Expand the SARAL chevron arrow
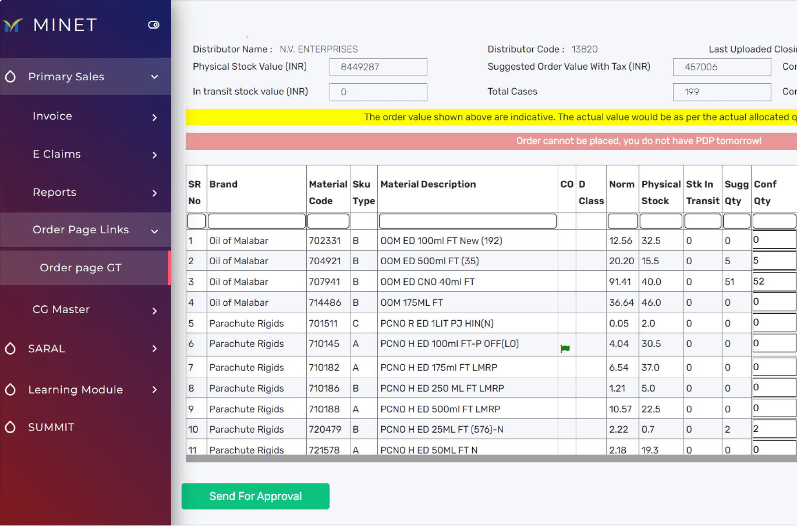797x532 pixels. (154, 348)
